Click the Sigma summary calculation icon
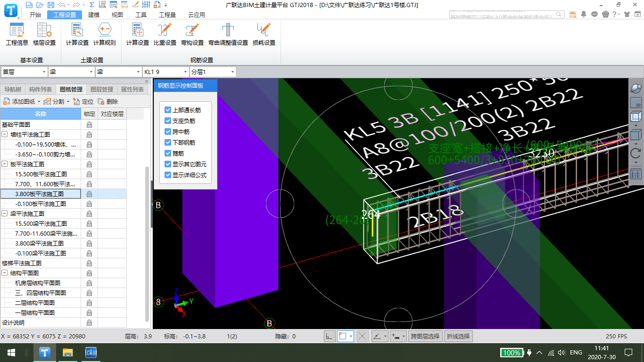 tap(92, 5)
